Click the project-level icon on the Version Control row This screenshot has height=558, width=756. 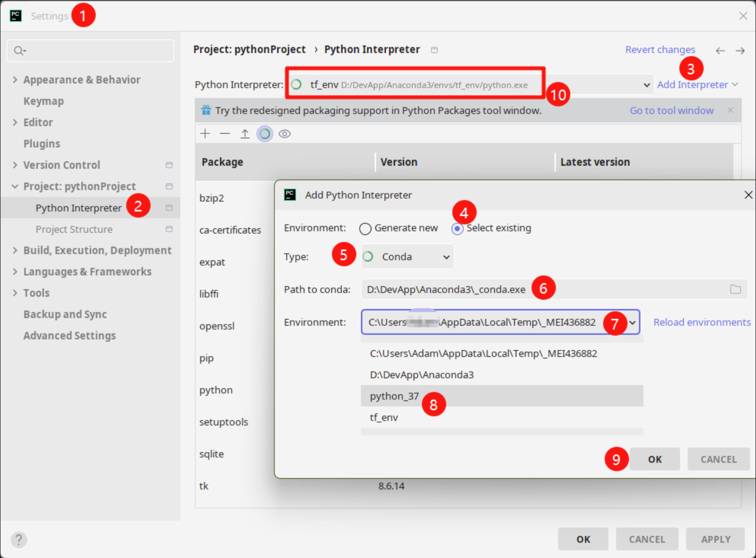(x=169, y=165)
